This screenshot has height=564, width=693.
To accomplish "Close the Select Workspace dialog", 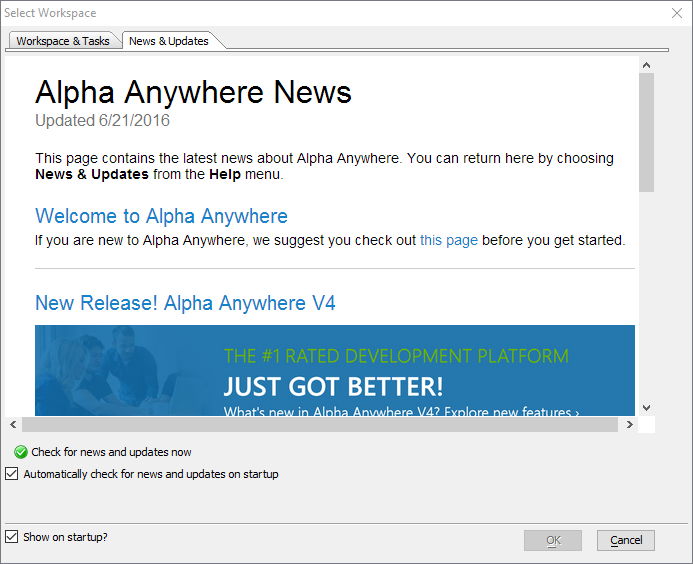I will coord(677,13).
